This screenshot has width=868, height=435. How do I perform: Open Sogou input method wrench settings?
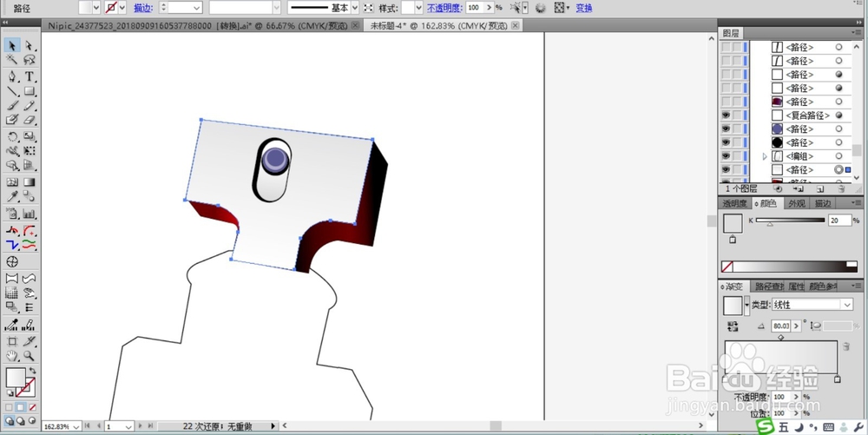[858, 427]
